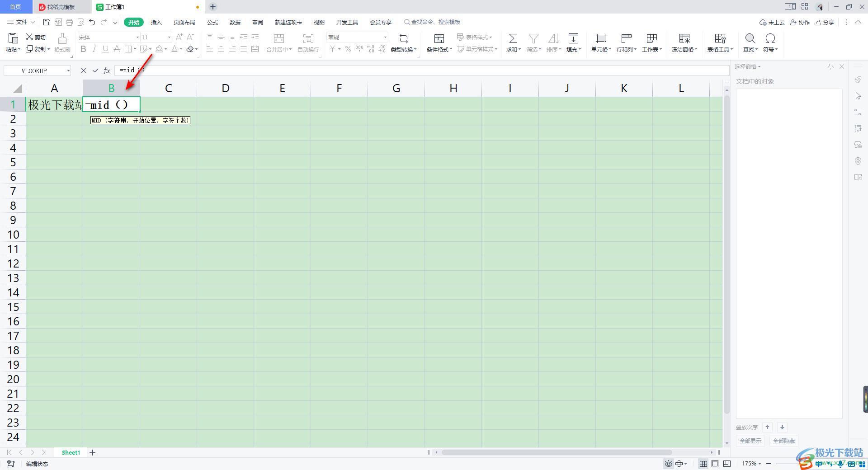Open the Data (数据) tab

point(235,22)
